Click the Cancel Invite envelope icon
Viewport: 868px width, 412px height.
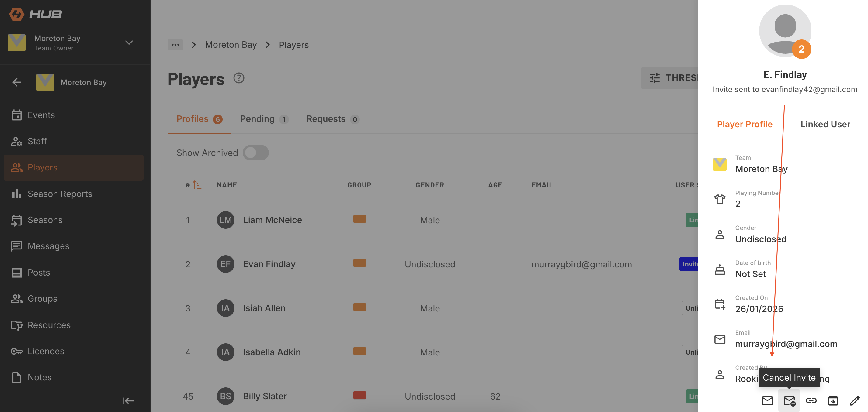pyautogui.click(x=789, y=400)
